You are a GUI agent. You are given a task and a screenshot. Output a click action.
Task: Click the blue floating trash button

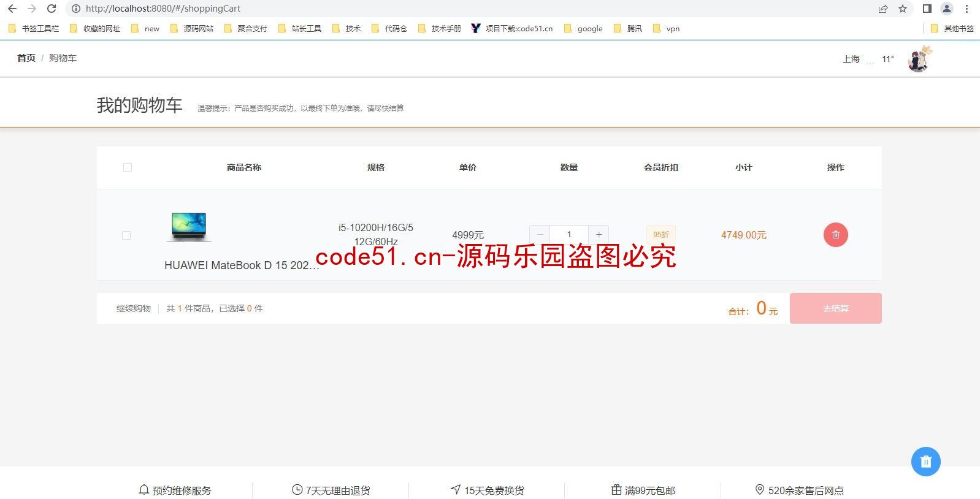click(926, 462)
